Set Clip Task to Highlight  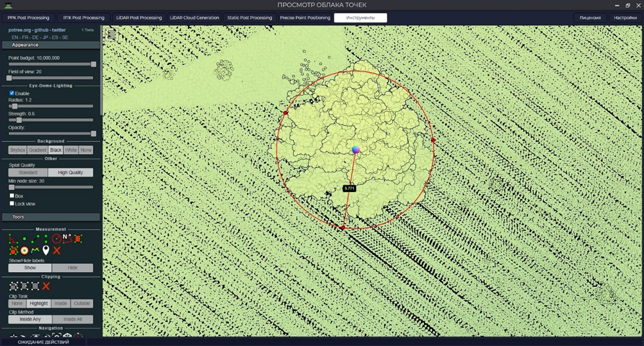38,303
